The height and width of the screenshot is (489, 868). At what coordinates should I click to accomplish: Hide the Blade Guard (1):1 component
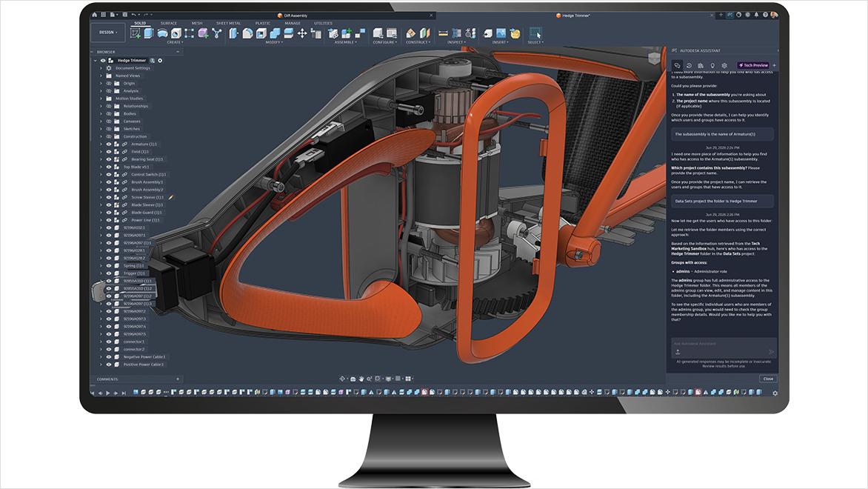(109, 212)
